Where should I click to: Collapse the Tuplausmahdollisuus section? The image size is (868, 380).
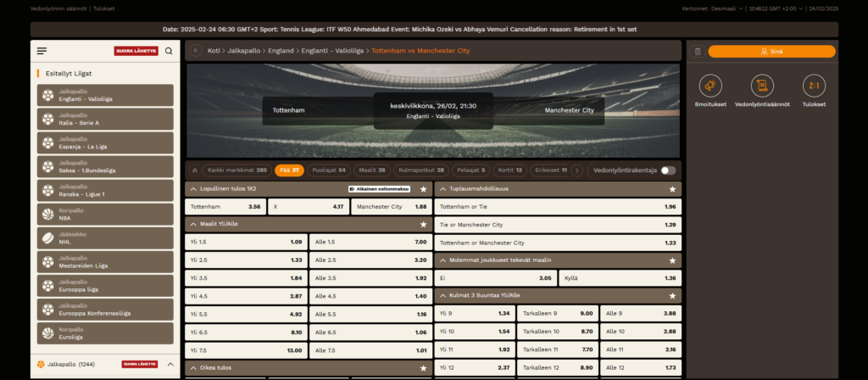pos(442,189)
